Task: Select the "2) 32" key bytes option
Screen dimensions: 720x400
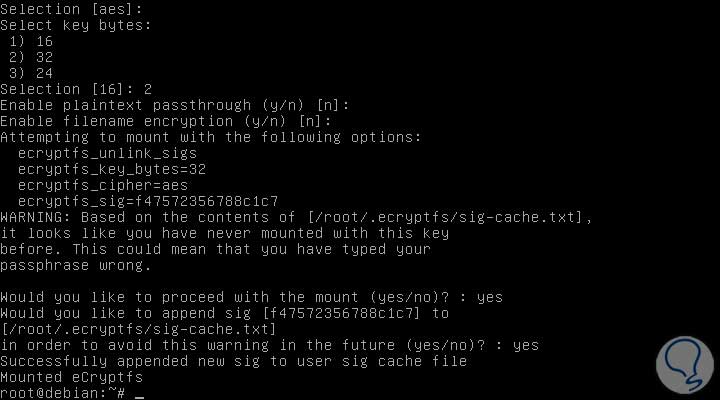Action: click(31, 56)
